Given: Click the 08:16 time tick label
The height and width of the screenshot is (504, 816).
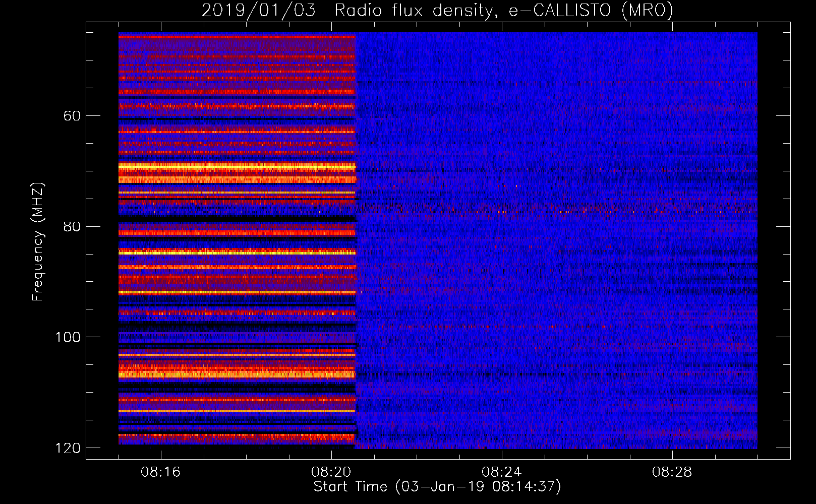Looking at the screenshot, I should 160,472.
